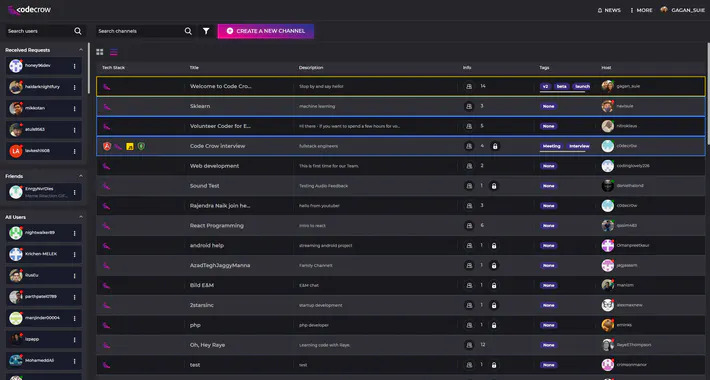Open the GAGAN_SUIE profile menu
710x380 pixels.
pos(683,10)
